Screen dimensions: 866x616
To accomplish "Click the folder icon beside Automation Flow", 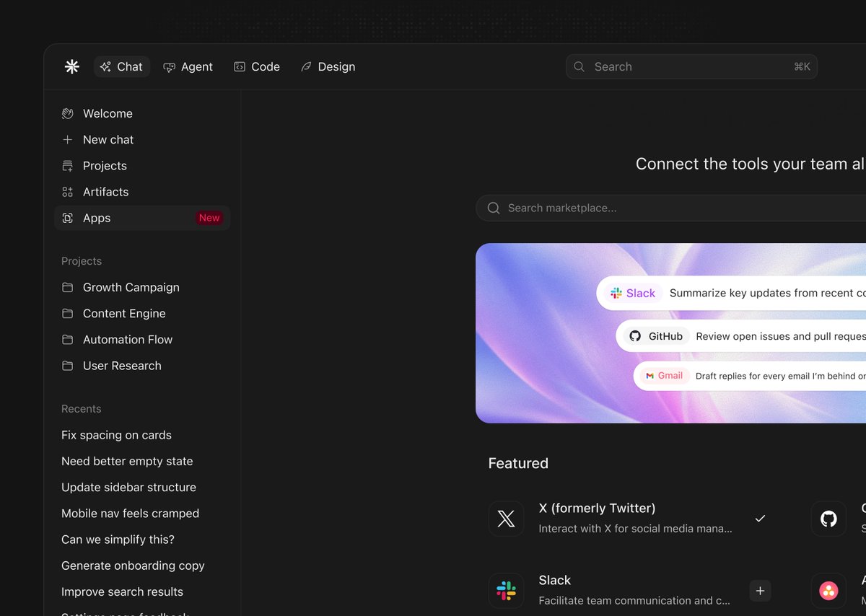I will [67, 339].
